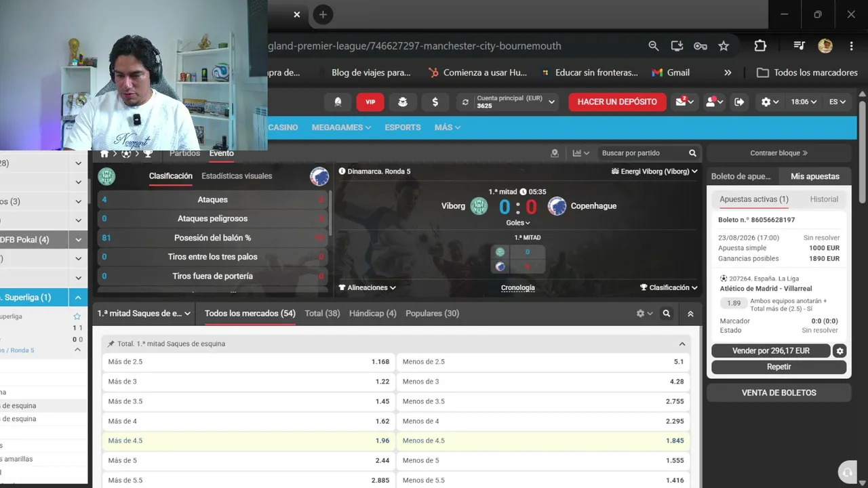Select the Hándicap (4) markets tab
The image size is (868, 488).
tap(373, 314)
